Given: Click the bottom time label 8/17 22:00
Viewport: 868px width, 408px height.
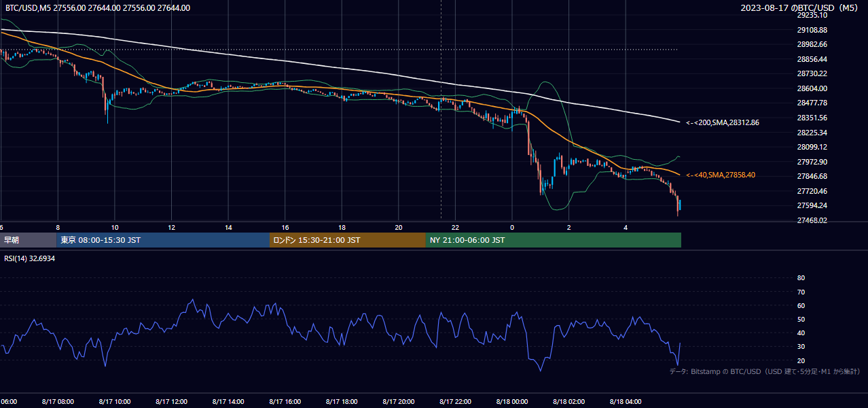Looking at the screenshot, I should pyautogui.click(x=455, y=402).
